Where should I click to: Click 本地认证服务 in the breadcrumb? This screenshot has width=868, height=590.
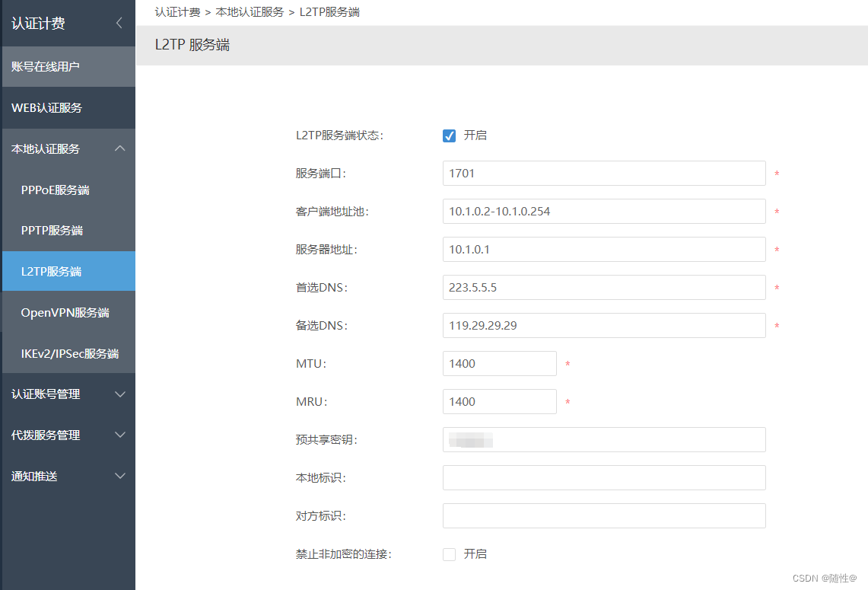tap(250, 12)
